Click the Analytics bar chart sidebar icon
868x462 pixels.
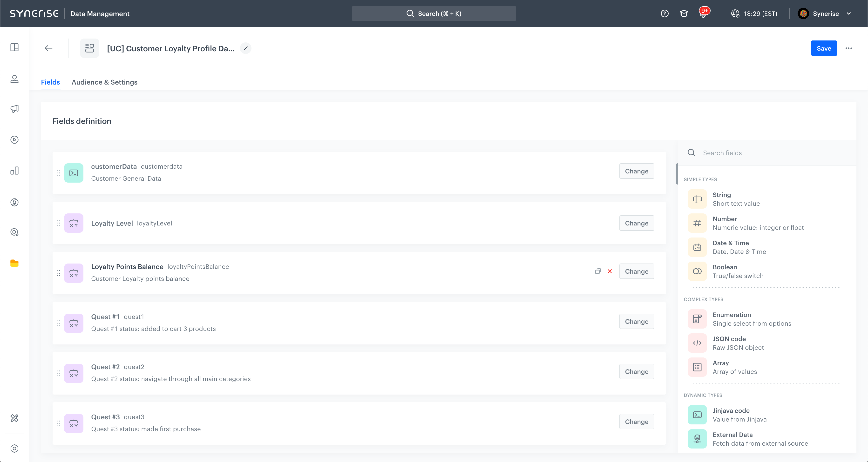pos(14,171)
